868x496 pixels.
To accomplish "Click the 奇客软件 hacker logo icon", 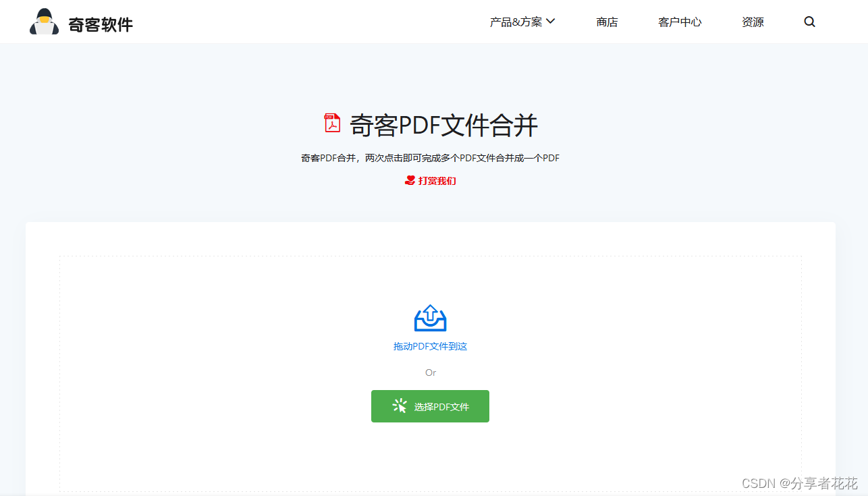I will 45,22.
